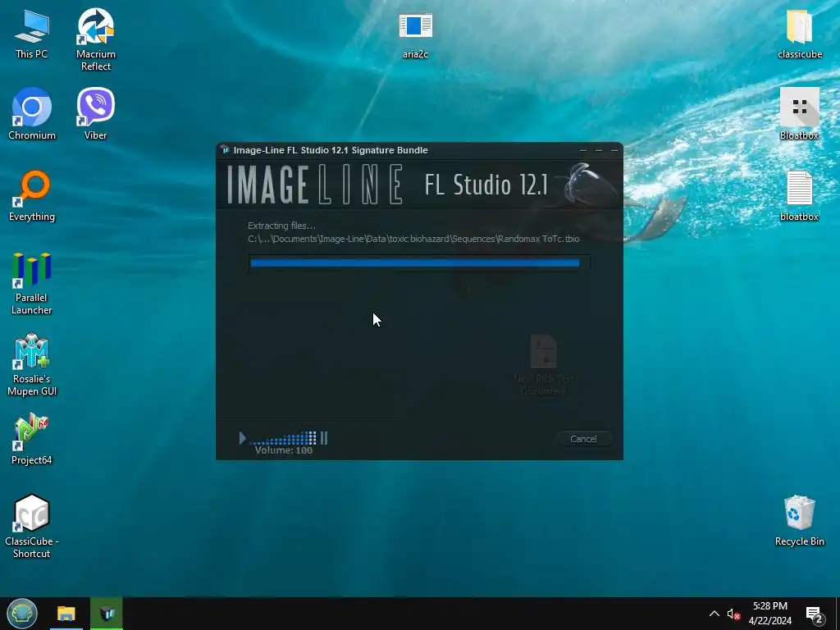Screen dimensions: 840x630
Task: Launch Macrium Reflect shortcut
Action: (x=96, y=39)
